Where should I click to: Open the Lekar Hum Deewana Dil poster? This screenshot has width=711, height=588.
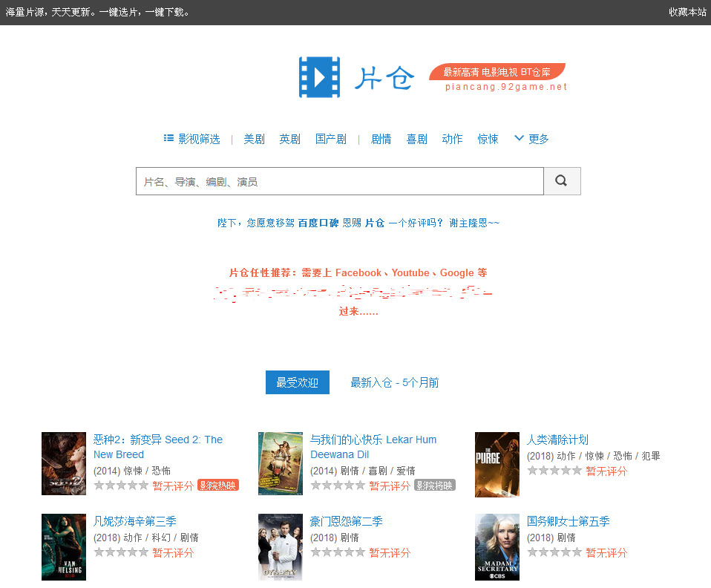281,463
